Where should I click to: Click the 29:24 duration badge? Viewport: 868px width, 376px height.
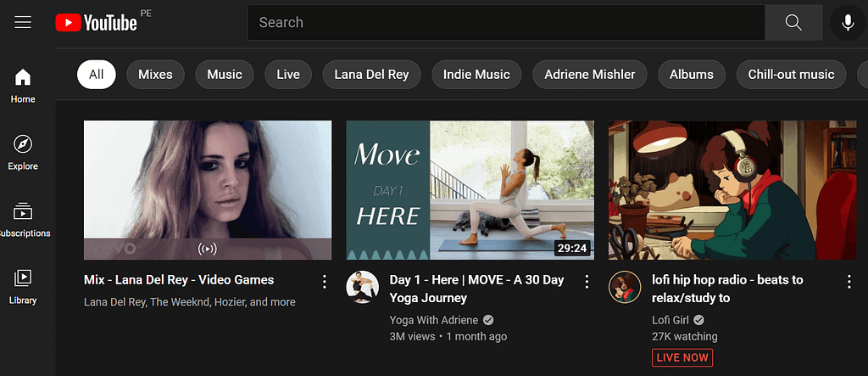pos(572,248)
